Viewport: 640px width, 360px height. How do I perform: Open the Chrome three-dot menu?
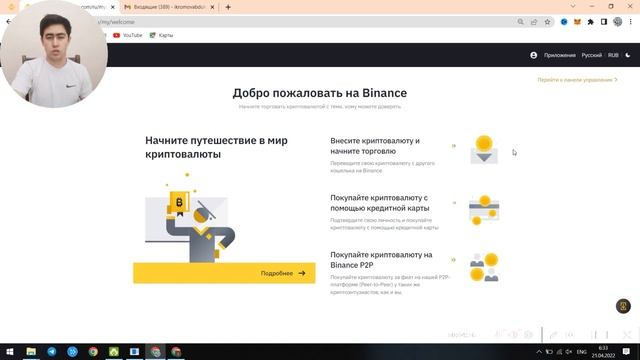click(631, 22)
